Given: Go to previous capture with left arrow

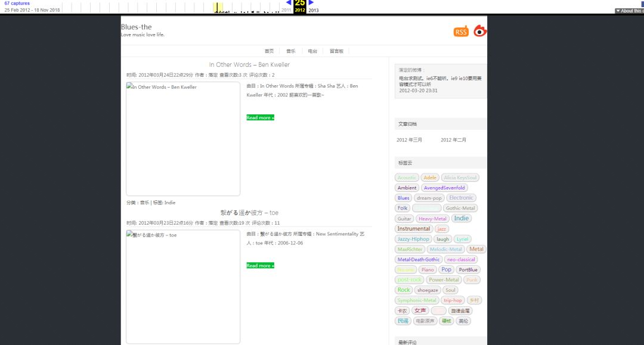Looking at the screenshot, I should tap(289, 2).
